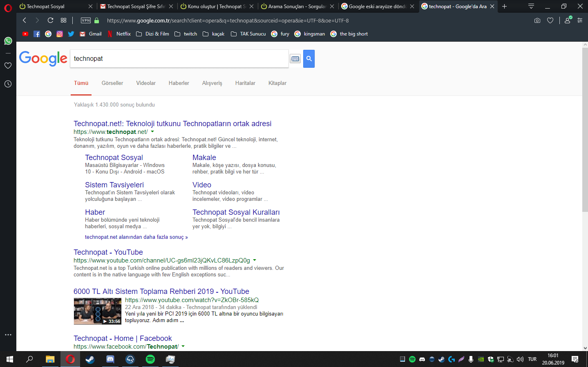Click the on-screen keyboard icon in search box
588x367 pixels.
295,58
